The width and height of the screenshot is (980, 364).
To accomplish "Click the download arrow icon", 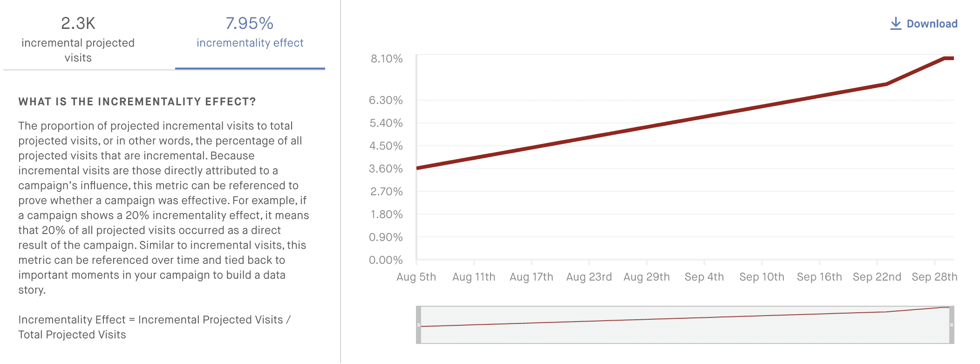I will pyautogui.click(x=895, y=22).
